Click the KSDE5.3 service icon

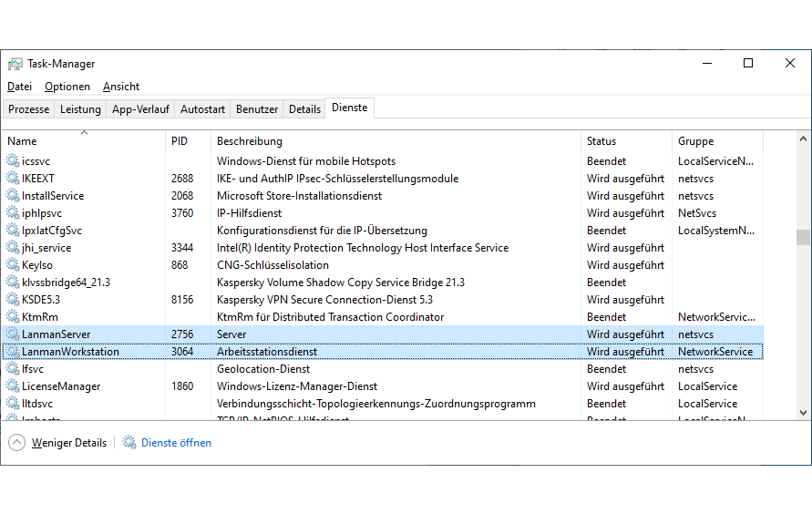[13, 300]
